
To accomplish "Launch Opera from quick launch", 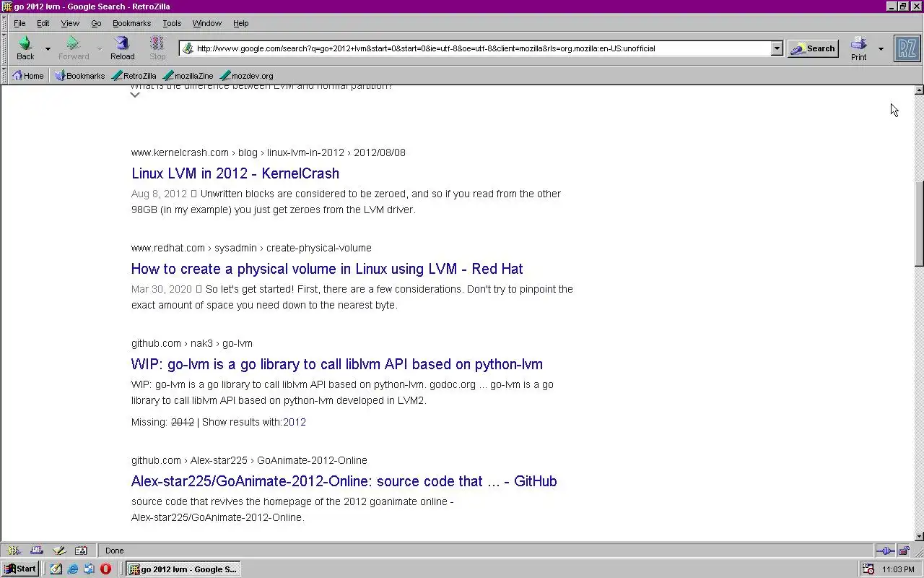I will point(105,569).
